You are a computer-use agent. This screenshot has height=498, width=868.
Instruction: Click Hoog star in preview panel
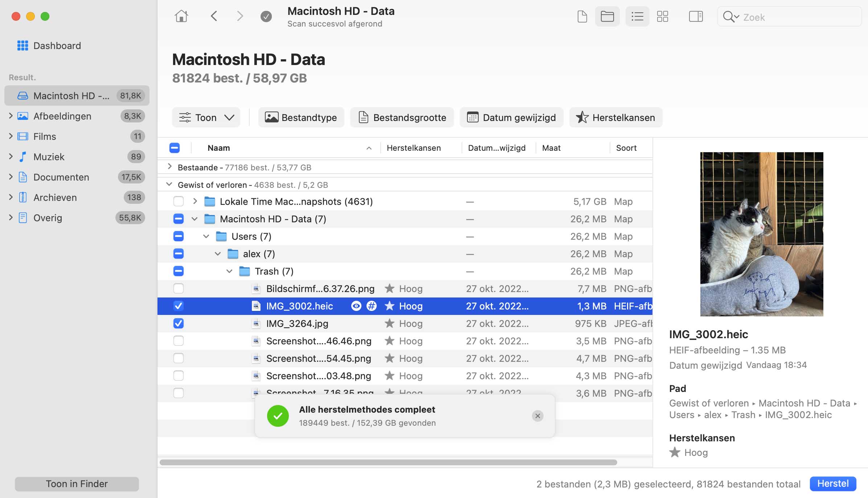[x=675, y=453]
